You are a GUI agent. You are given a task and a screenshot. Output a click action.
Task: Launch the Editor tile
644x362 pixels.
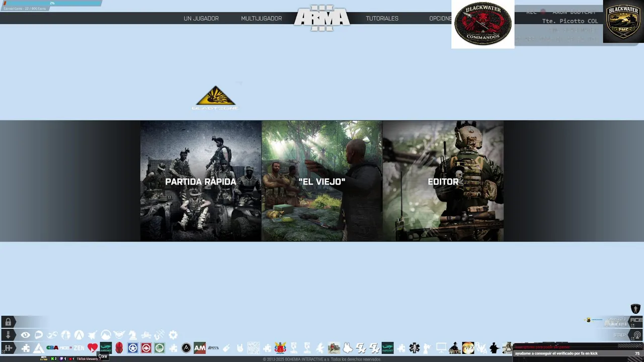pos(443,181)
